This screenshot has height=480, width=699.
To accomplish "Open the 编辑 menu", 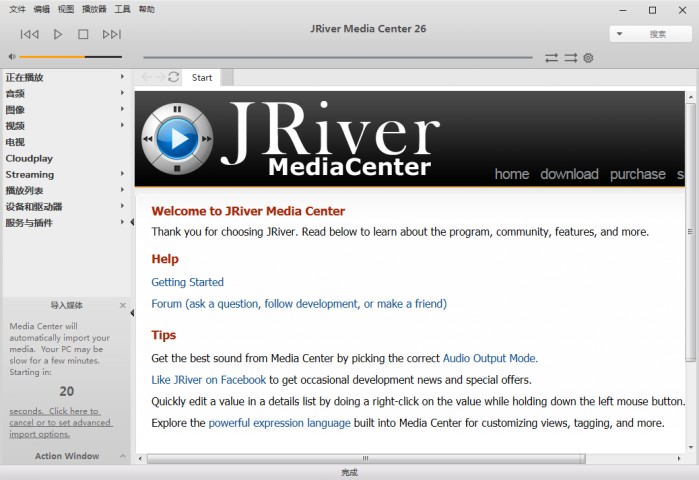I will click(42, 9).
